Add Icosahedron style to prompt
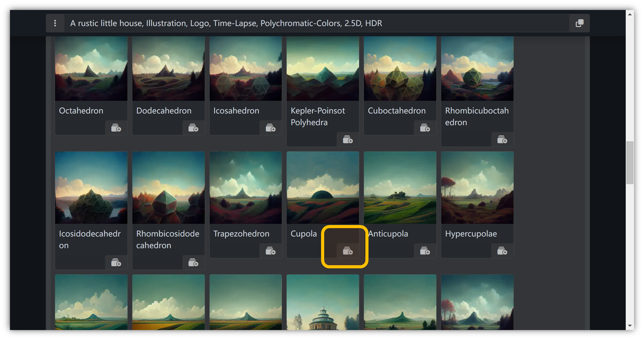 click(x=270, y=128)
